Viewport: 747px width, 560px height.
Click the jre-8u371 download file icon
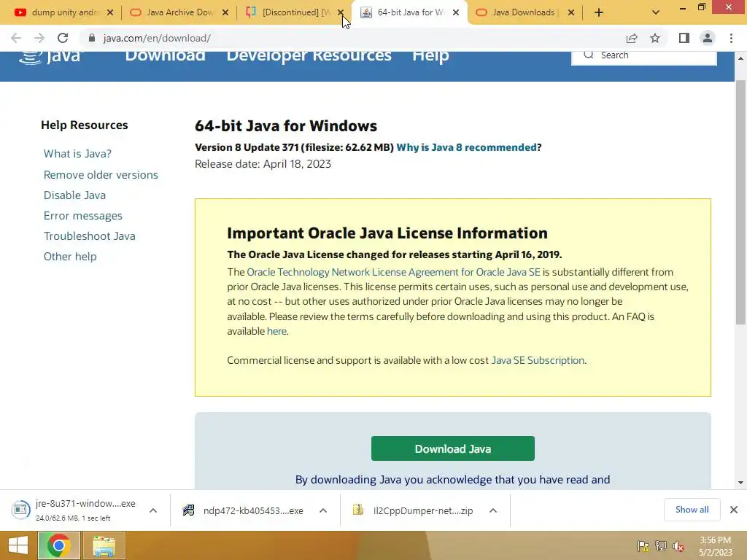coord(20,510)
